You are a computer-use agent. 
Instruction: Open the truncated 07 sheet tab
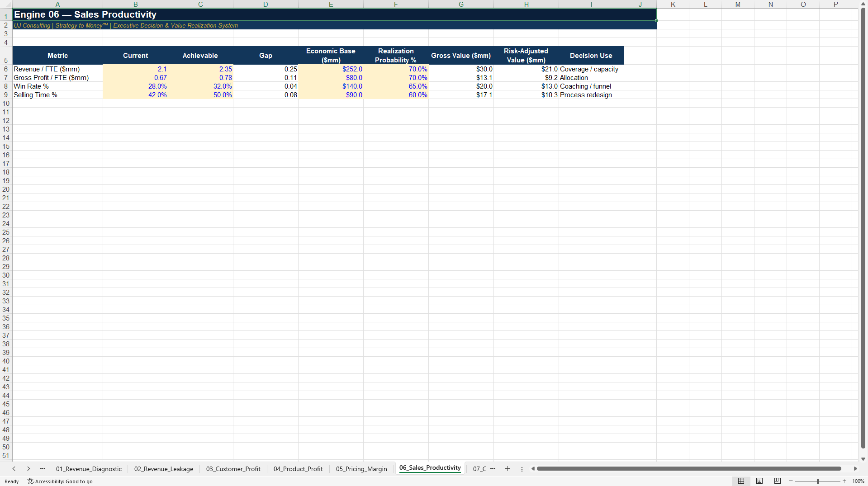pyautogui.click(x=479, y=469)
